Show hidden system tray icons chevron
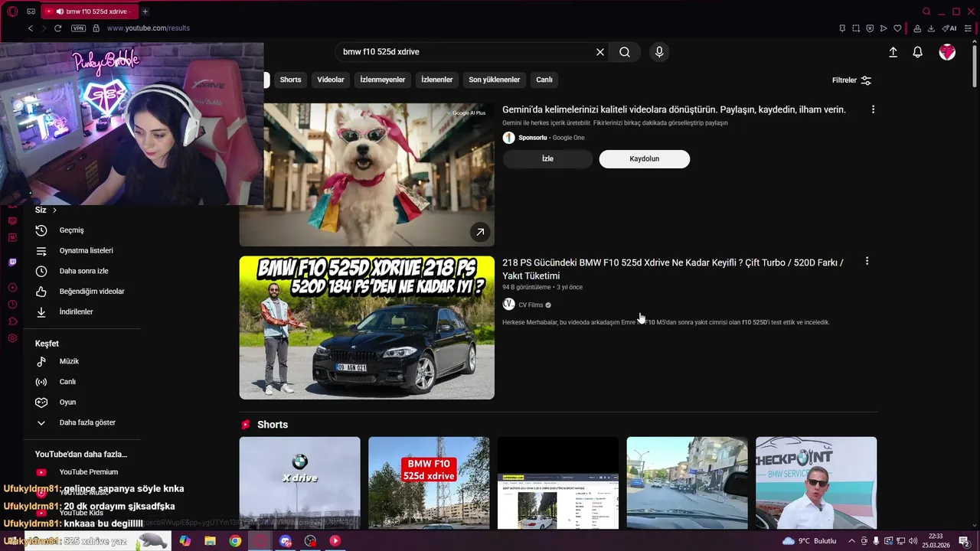Screen dimensions: 980x551 pos(851,541)
